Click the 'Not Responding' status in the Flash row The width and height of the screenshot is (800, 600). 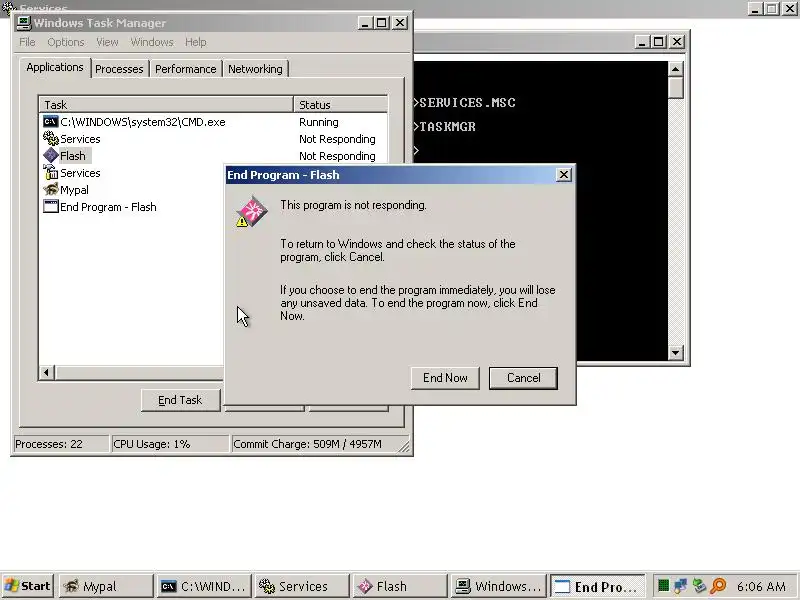tap(337, 156)
